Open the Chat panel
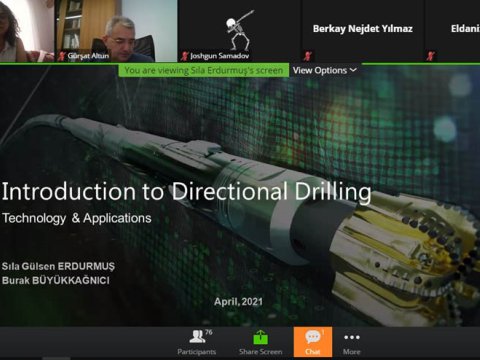Screen dimensions: 480x360 point(313,342)
